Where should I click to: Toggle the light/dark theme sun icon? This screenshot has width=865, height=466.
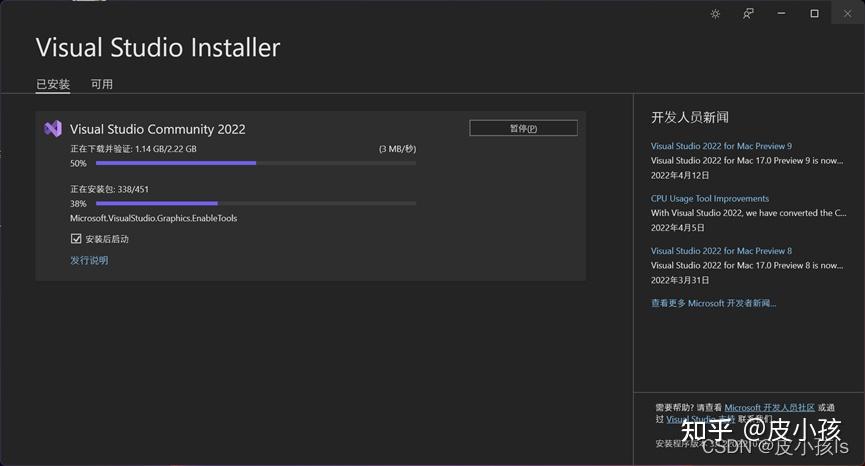coord(715,14)
